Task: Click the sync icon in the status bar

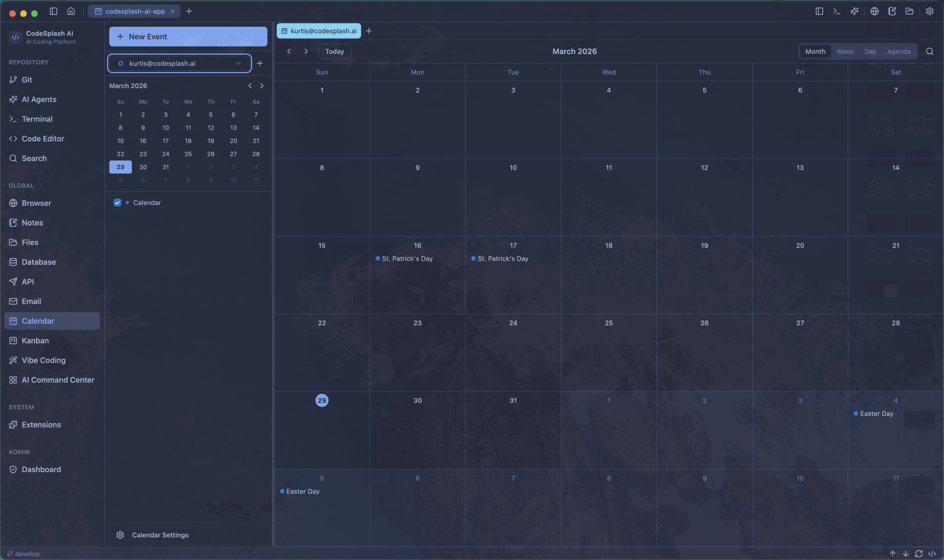Action: point(919,553)
